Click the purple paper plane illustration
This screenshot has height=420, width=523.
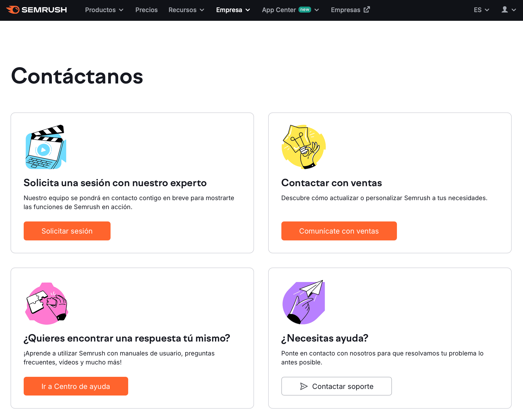point(303,302)
